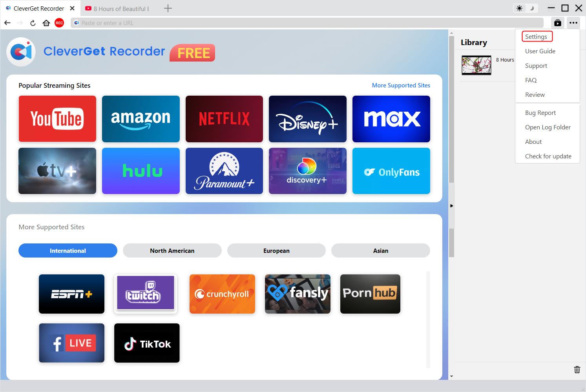Select the International sites category

tap(68, 250)
